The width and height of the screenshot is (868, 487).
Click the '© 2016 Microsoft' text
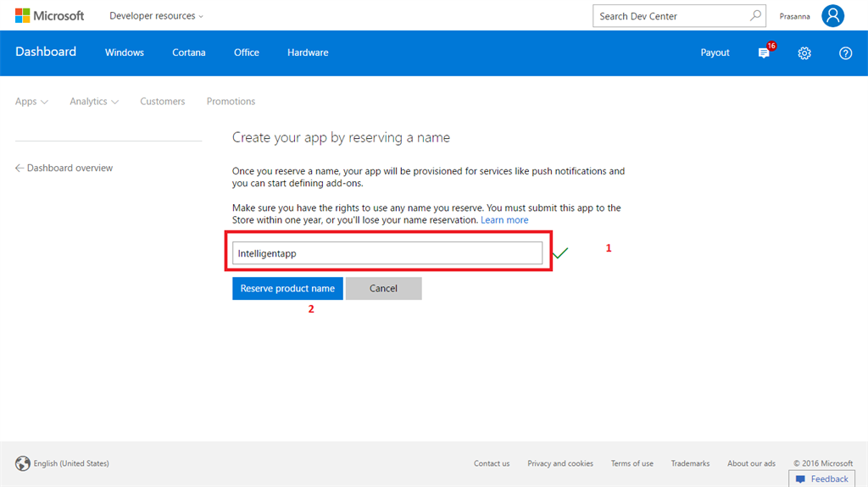pos(823,463)
